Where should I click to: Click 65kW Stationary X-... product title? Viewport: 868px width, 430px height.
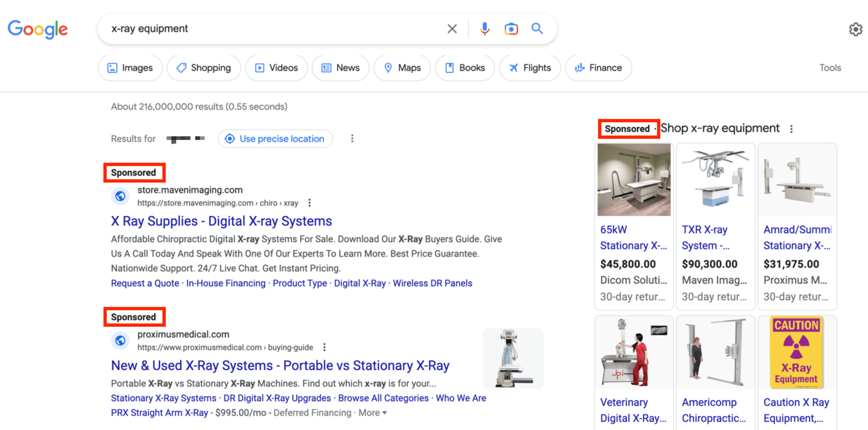click(x=633, y=237)
